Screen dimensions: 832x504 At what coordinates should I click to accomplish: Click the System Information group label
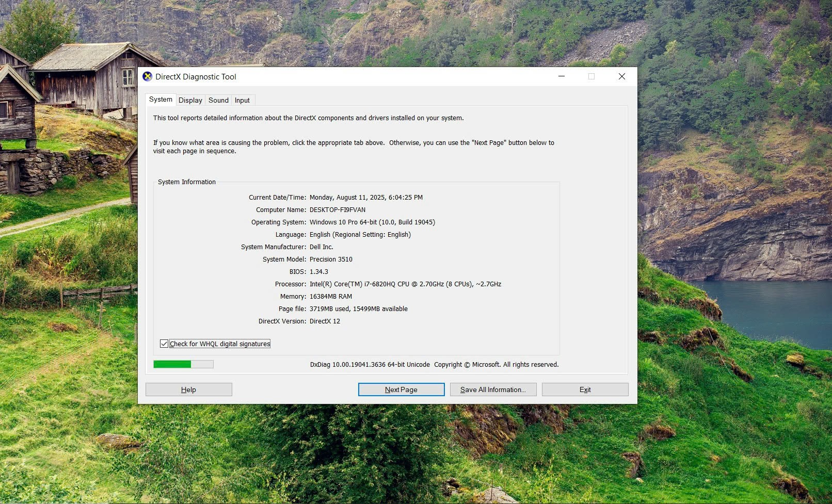[187, 182]
